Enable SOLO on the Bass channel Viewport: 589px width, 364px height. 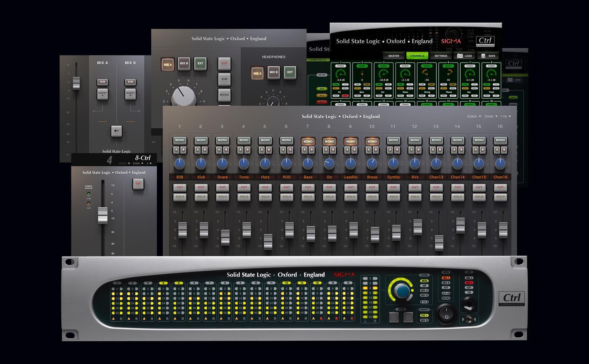point(308,196)
